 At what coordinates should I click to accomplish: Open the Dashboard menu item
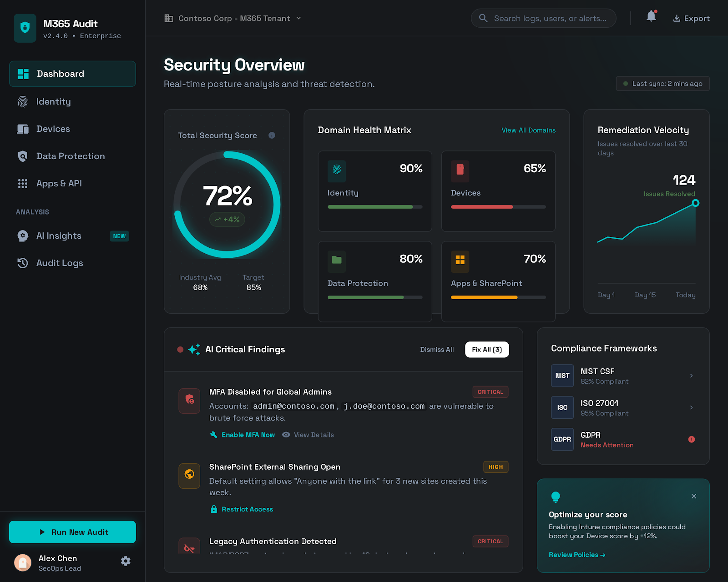[72, 74]
